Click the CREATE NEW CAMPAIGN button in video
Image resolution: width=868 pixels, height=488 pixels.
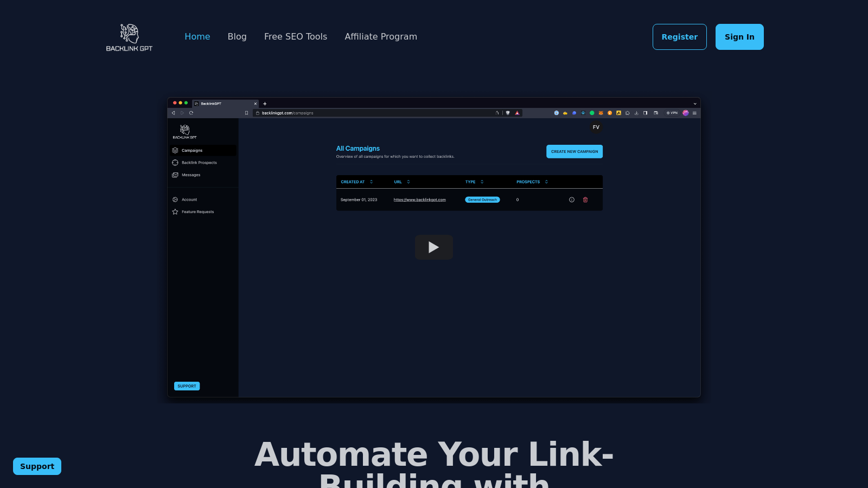click(x=575, y=152)
